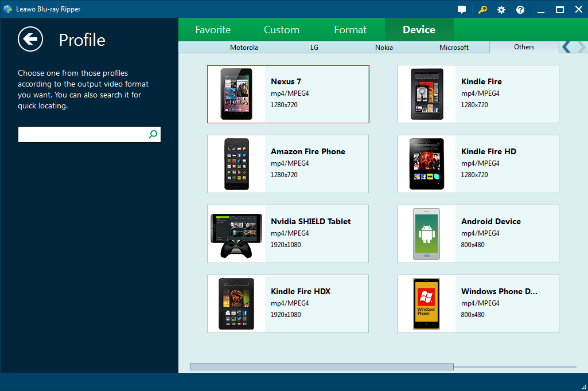Click the horizontal scrollbar below the profiles
Image resolution: width=588 pixels, height=391 pixels.
pos(321,367)
